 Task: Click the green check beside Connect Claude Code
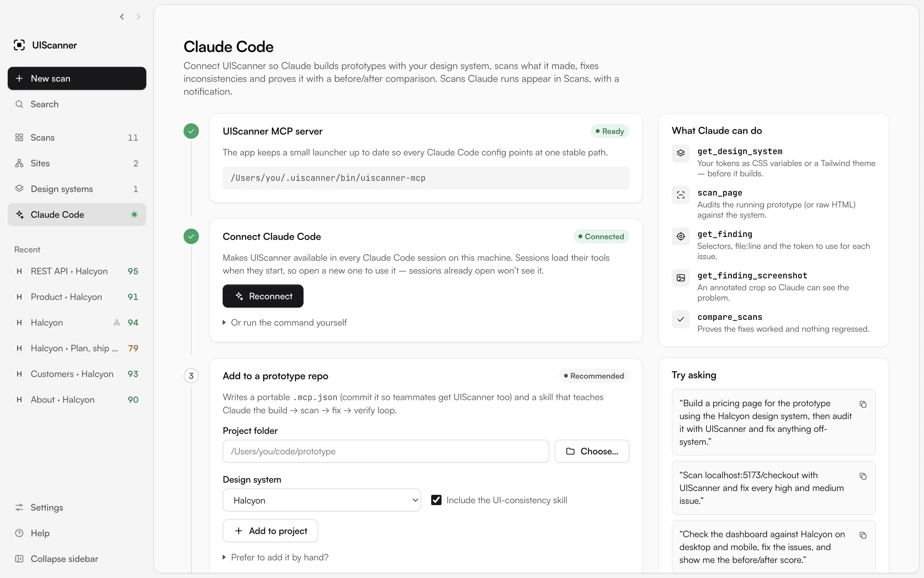coord(191,236)
